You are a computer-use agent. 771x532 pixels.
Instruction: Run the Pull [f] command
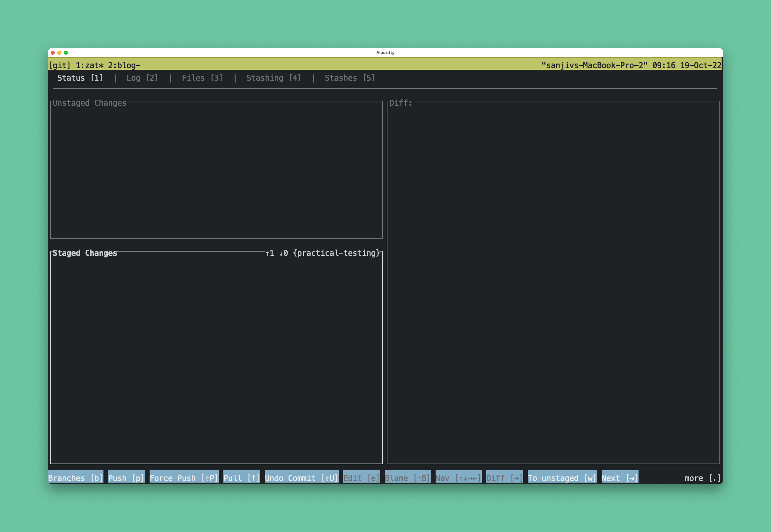coord(242,478)
